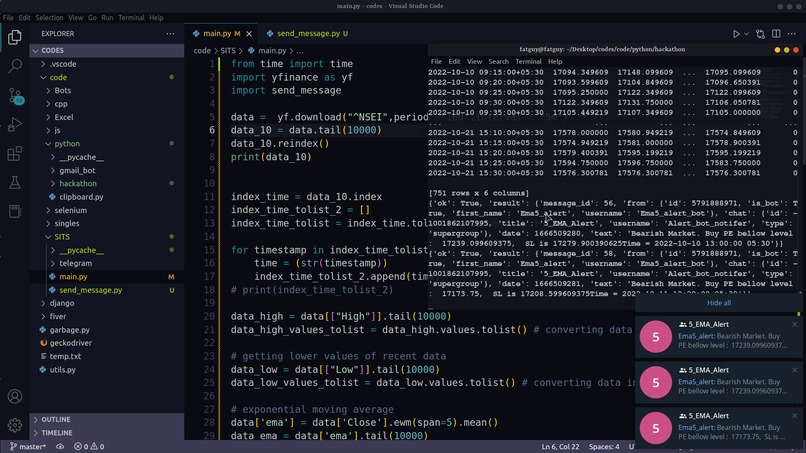Click line number 20 in the editor gutter
Viewport: 806px width, 453px height.
click(x=209, y=316)
